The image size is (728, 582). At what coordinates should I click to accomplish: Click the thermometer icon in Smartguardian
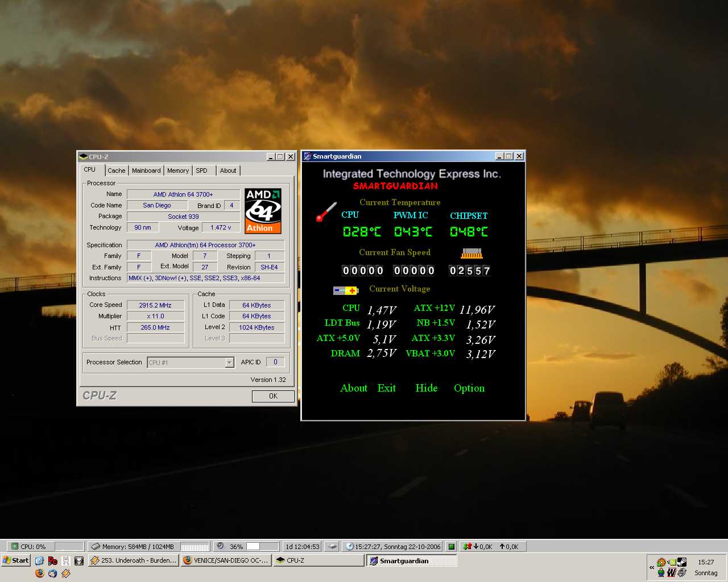(x=326, y=212)
